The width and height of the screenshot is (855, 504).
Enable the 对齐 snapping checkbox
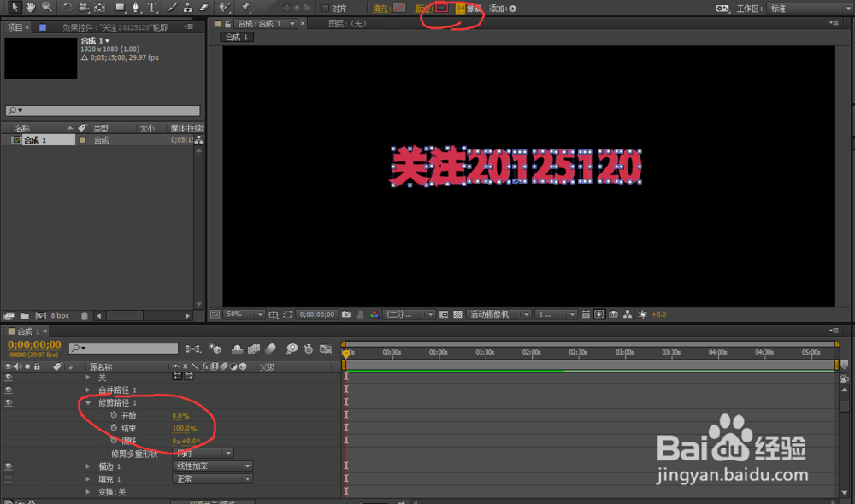(x=326, y=9)
